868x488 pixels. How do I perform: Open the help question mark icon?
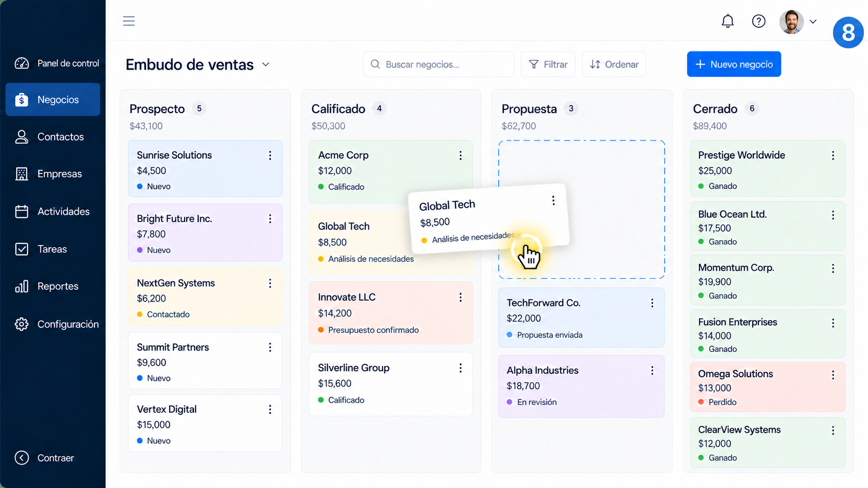[759, 21]
